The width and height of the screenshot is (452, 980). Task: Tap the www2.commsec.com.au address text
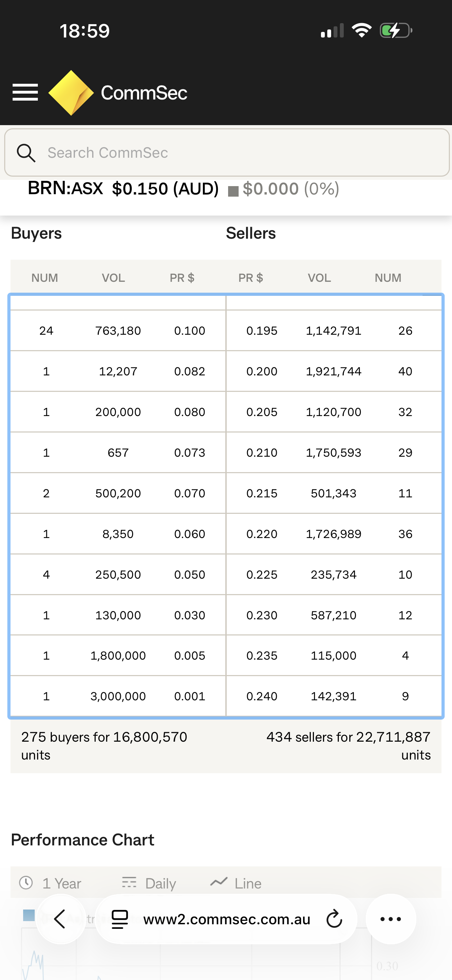(x=227, y=919)
